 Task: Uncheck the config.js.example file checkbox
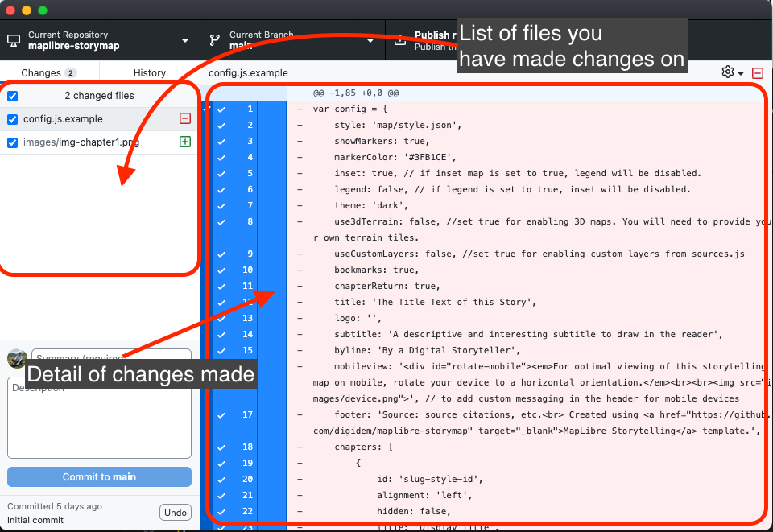click(11, 118)
